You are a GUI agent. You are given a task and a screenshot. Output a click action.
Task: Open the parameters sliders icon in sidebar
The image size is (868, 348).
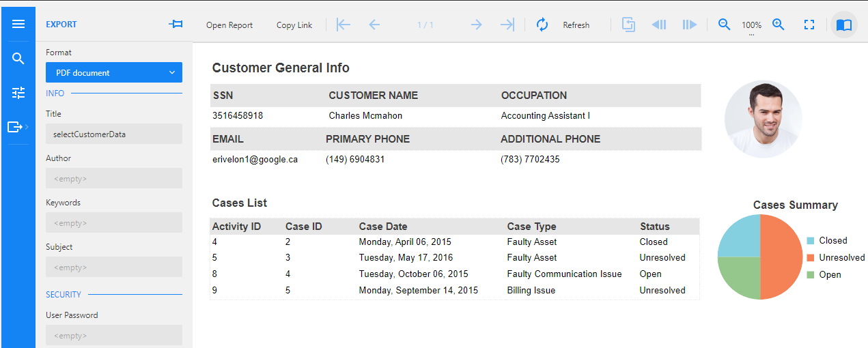coord(18,93)
